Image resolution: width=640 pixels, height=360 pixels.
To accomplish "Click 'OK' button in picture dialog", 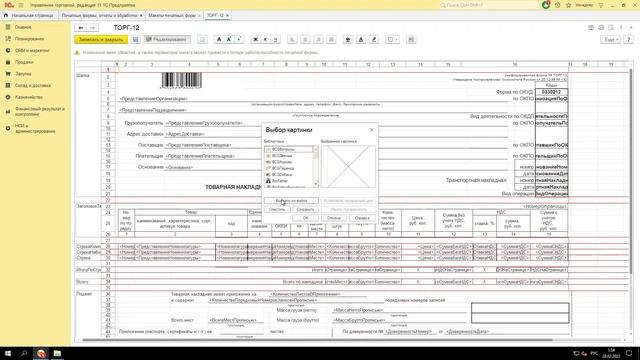I will pyautogui.click(x=305, y=218).
